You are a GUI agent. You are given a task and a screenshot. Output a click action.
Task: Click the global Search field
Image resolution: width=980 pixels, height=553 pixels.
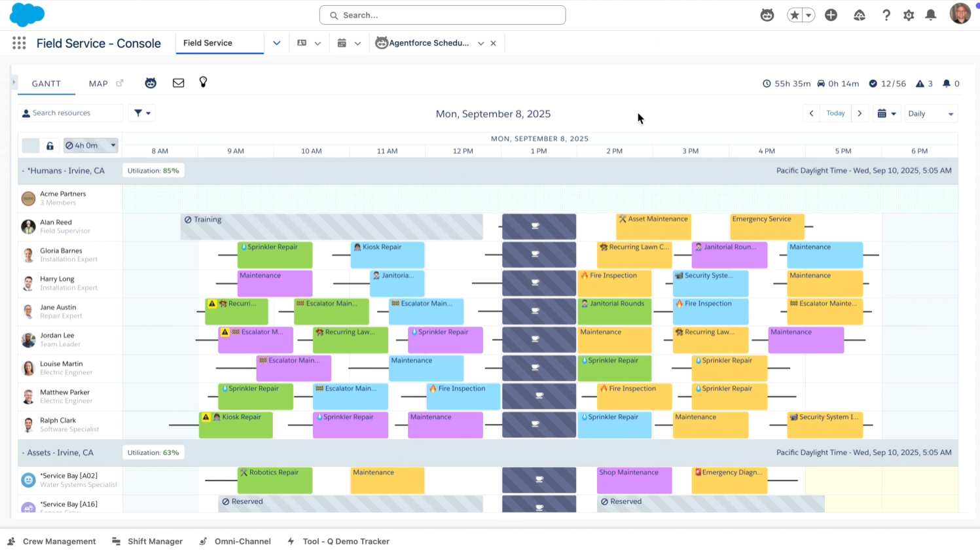coord(443,15)
